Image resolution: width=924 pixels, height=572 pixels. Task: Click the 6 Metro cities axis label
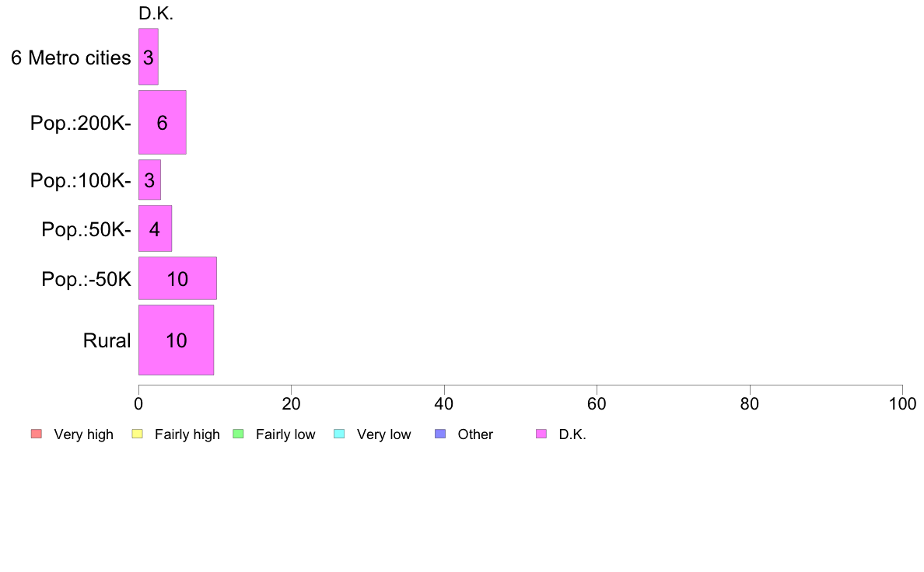[x=71, y=58]
